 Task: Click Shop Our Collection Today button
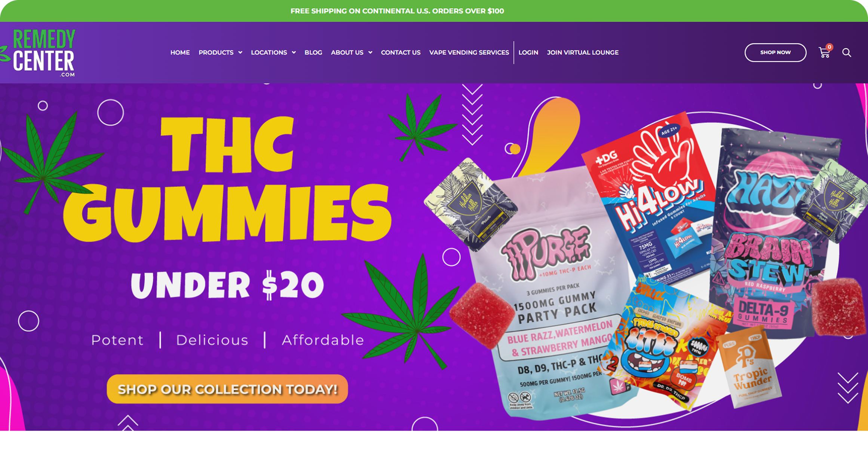click(227, 389)
